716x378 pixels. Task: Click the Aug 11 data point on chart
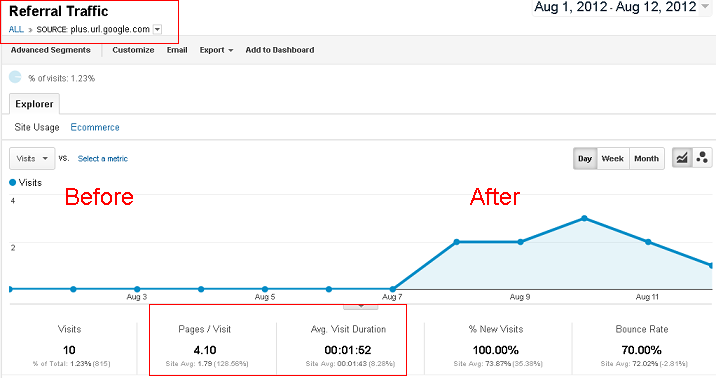point(648,242)
